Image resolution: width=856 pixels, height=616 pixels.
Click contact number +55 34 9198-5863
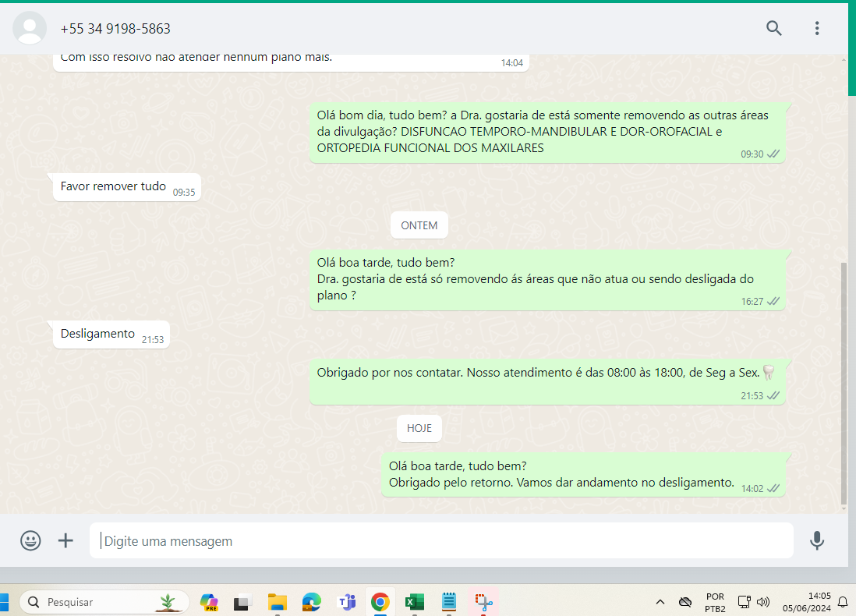[115, 29]
